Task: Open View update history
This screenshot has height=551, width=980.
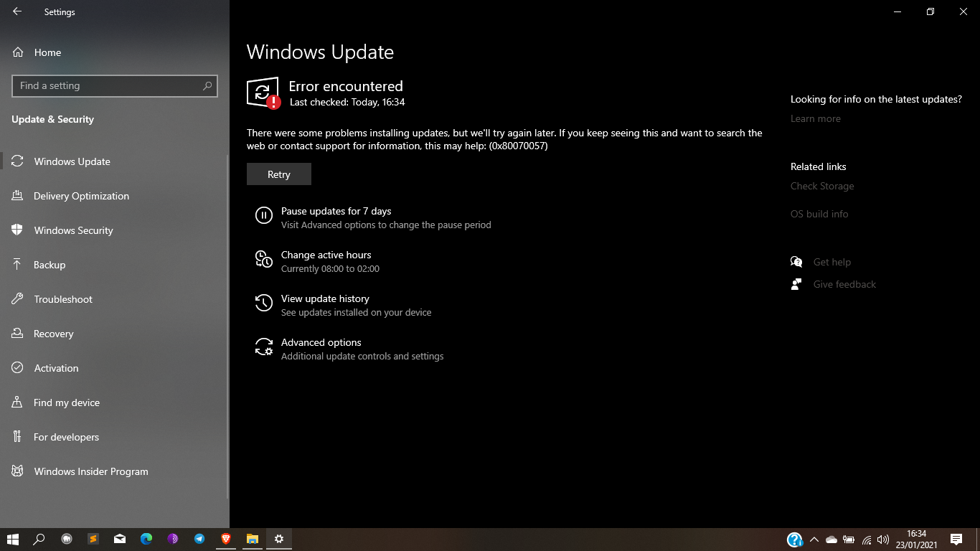Action: pyautogui.click(x=325, y=298)
